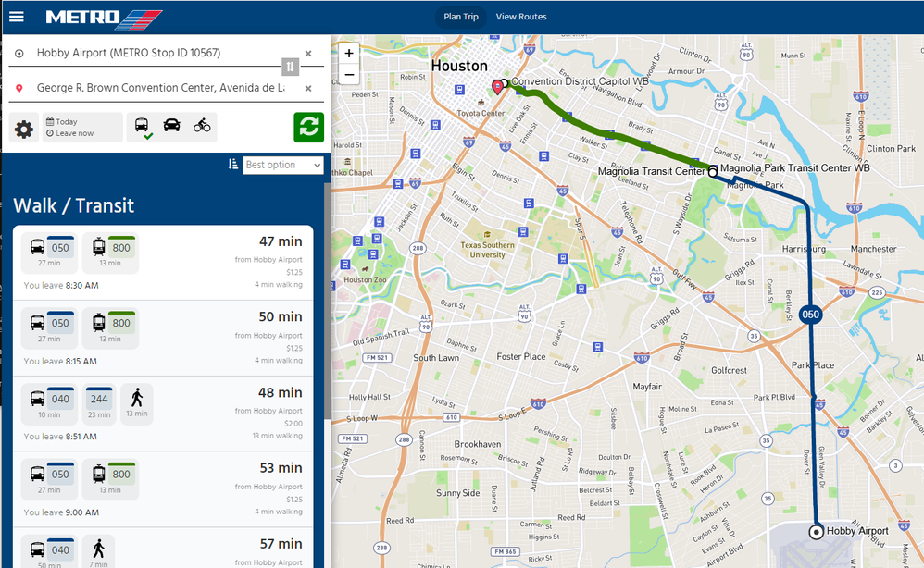The height and width of the screenshot is (568, 924).
Task: Click the Texas Southern University map label
Action: [487, 250]
